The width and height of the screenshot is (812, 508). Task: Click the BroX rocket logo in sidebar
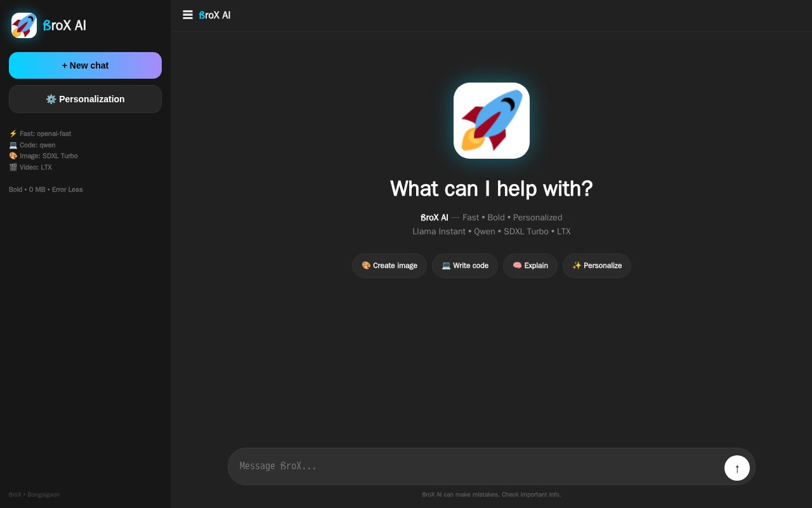[x=24, y=25]
